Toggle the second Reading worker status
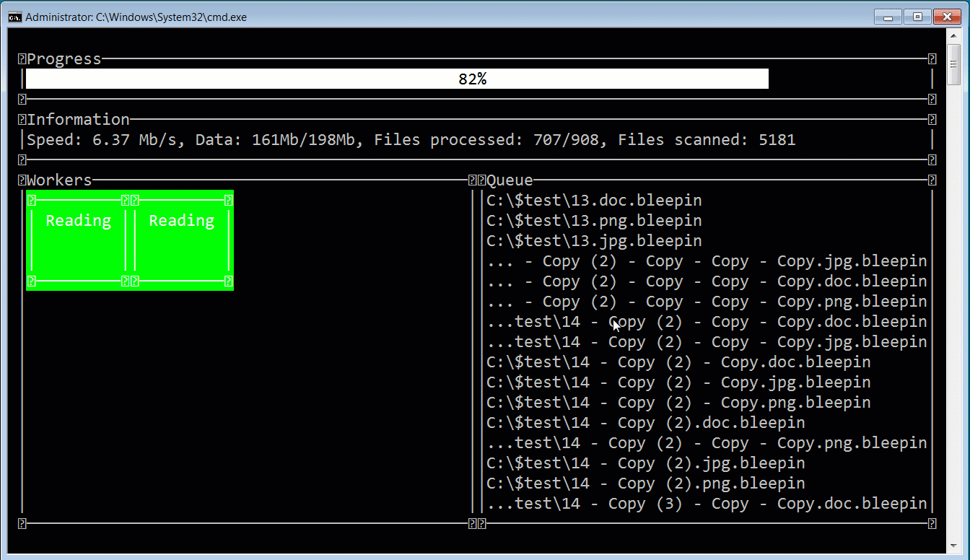Image resolution: width=970 pixels, height=560 pixels. (181, 221)
